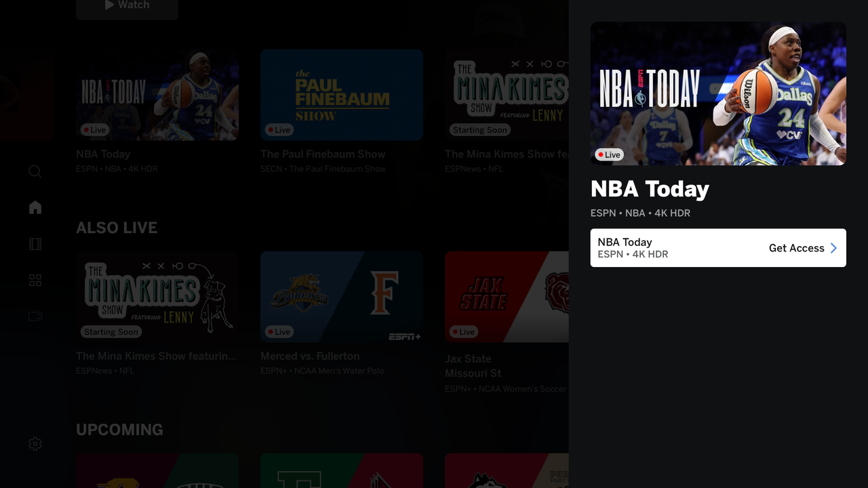
Task: Click the ALSO LIVE section heading
Action: (x=117, y=228)
